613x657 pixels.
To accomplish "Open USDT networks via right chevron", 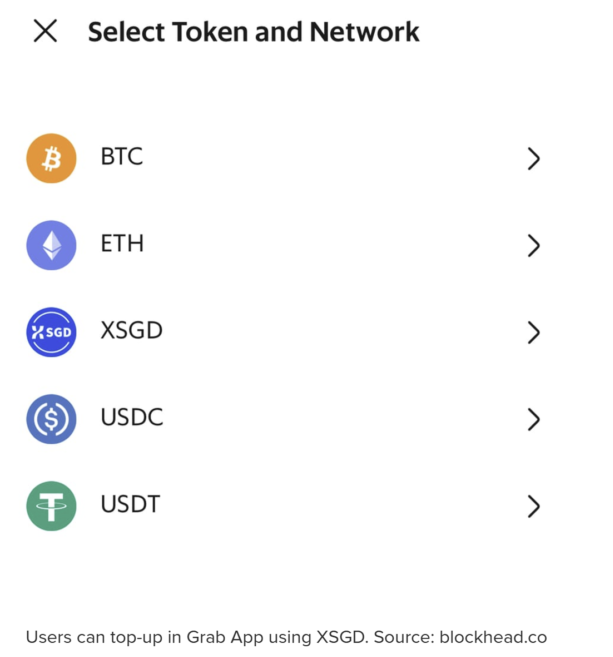I will pyautogui.click(x=533, y=506).
